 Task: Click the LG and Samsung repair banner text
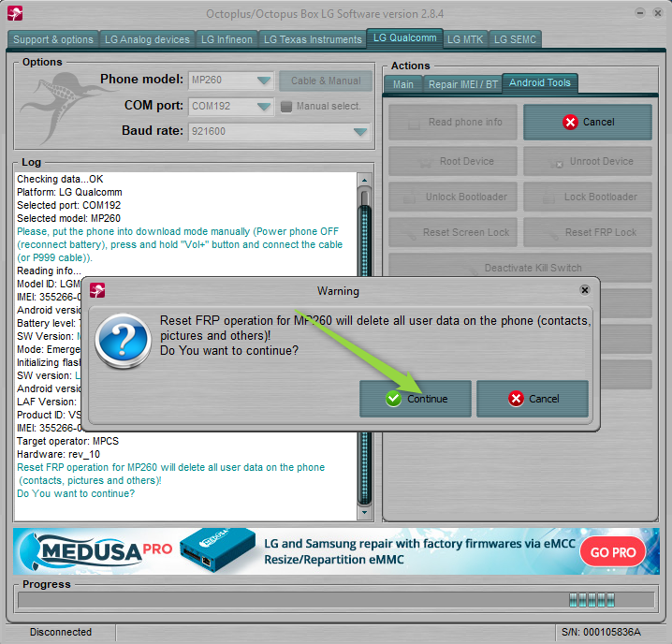[419, 551]
